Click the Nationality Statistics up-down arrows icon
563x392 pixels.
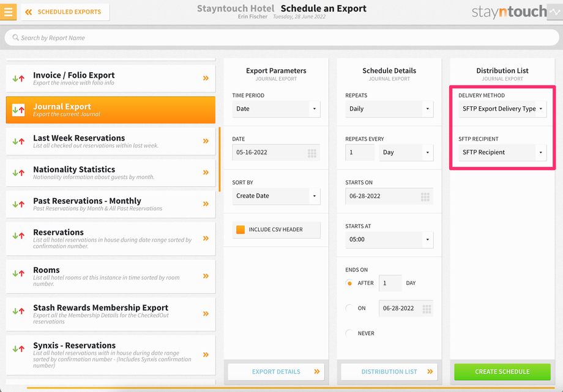click(x=18, y=172)
